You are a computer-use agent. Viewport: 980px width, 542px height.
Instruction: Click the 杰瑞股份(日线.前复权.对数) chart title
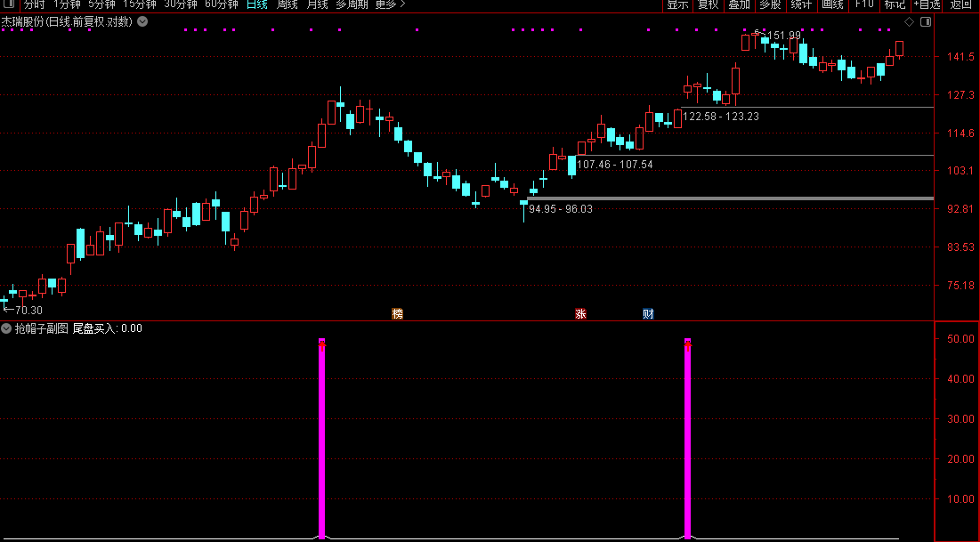click(x=67, y=22)
